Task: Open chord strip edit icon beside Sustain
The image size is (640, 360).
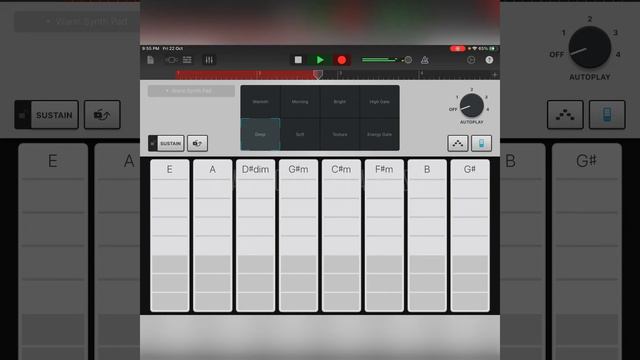Action: 198,143
